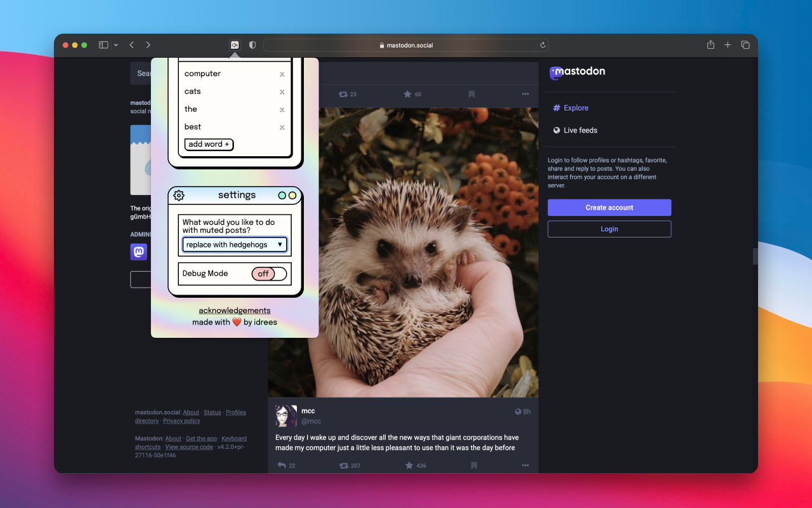812x508 pixels.
Task: Click green circle in settings header
Action: tap(282, 196)
